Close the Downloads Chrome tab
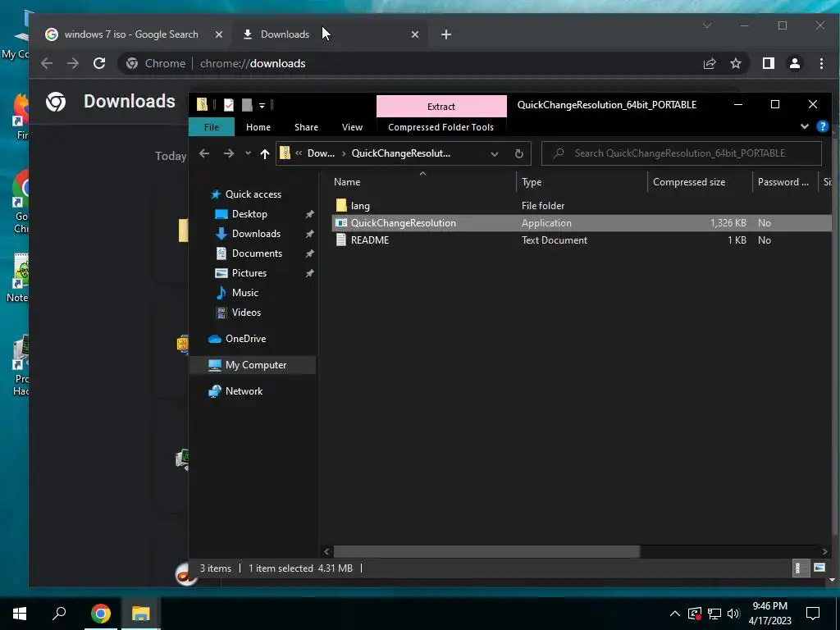Viewport: 840px width, 630px height. pos(414,34)
